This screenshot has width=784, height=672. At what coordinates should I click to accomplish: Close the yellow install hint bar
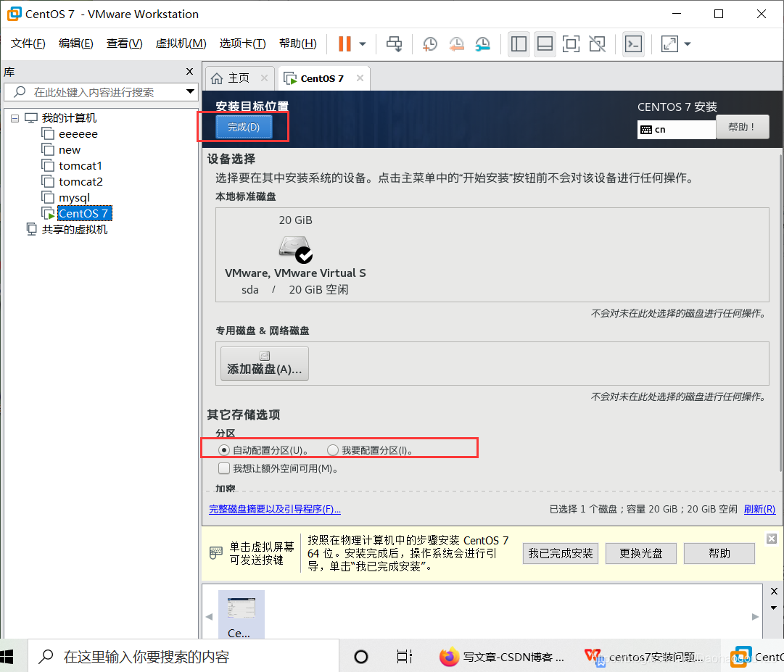pyautogui.click(x=772, y=539)
